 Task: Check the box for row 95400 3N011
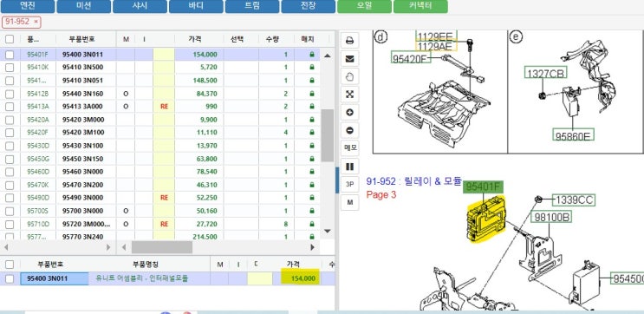[10, 55]
